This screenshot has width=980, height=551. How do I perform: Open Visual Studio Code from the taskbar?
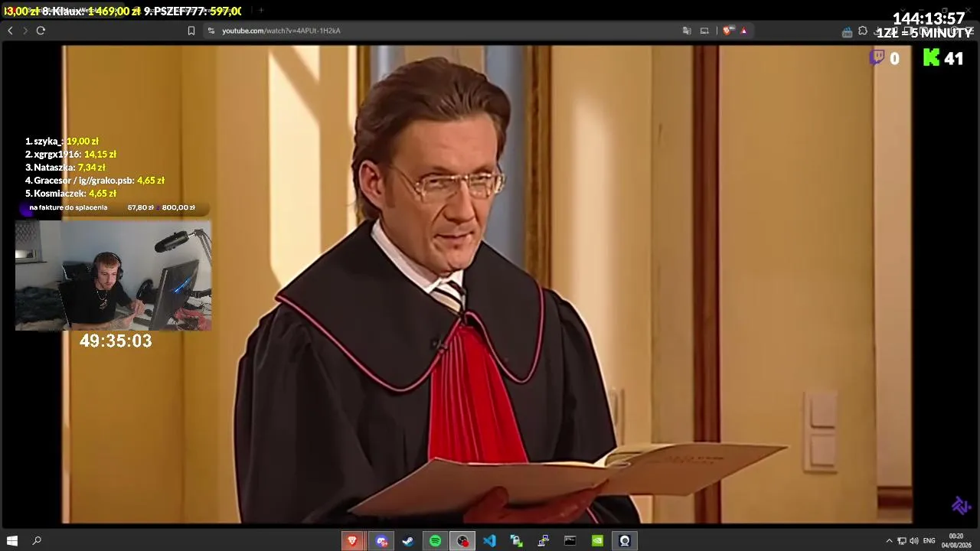tap(489, 541)
